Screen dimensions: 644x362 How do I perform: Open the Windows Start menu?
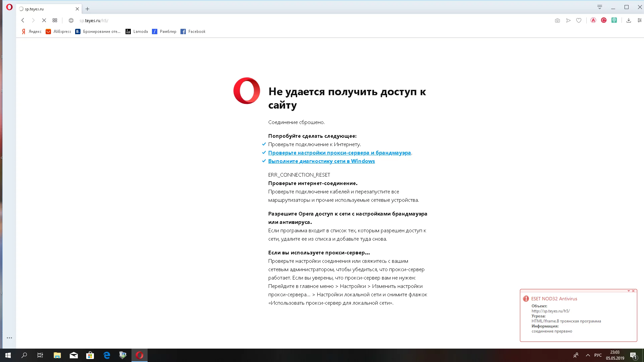point(8,355)
